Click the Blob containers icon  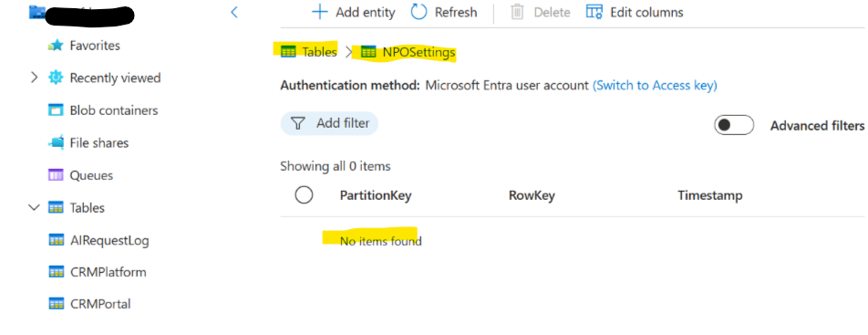click(x=56, y=110)
